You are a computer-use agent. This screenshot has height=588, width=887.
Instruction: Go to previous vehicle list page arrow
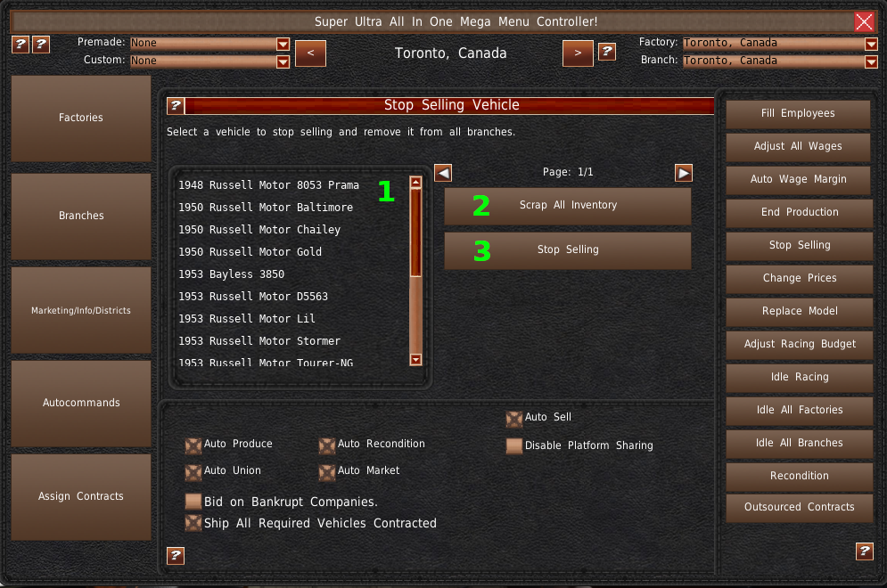click(443, 173)
